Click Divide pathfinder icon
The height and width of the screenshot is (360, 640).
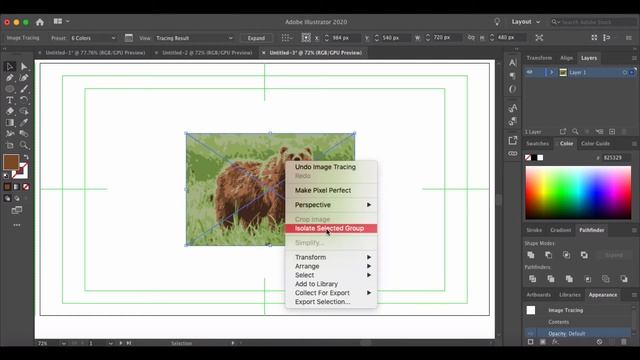533,279
